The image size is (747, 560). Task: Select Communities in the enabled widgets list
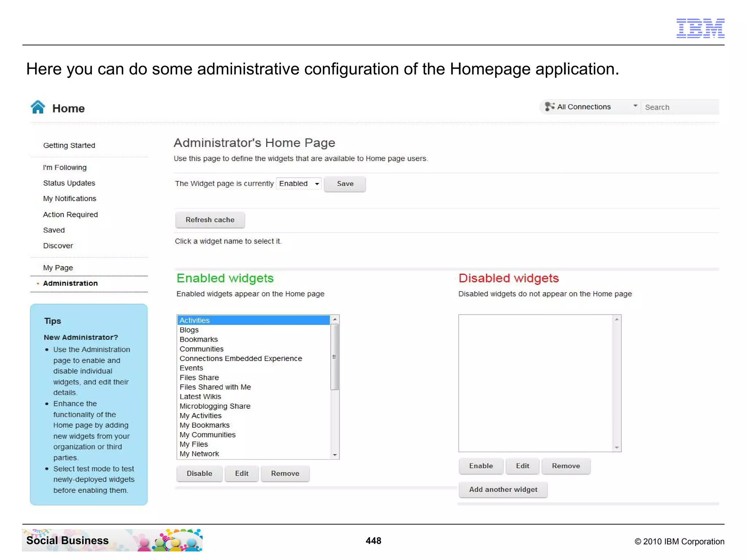(x=253, y=349)
